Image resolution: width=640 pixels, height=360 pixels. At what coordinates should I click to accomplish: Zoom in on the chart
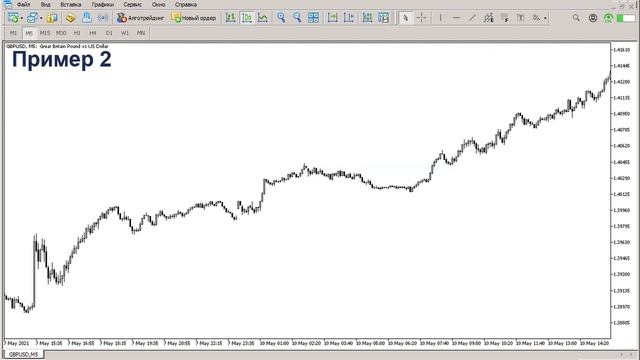(x=281, y=18)
